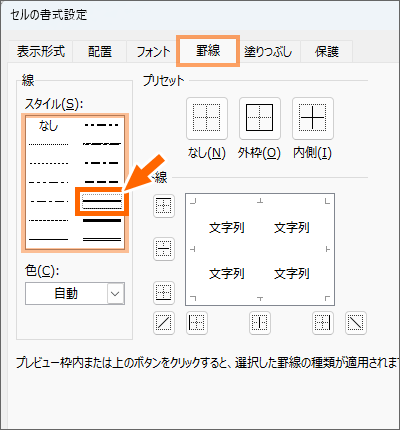Select the 内側(I) inside preset
The height and width of the screenshot is (430, 400).
click(x=313, y=118)
